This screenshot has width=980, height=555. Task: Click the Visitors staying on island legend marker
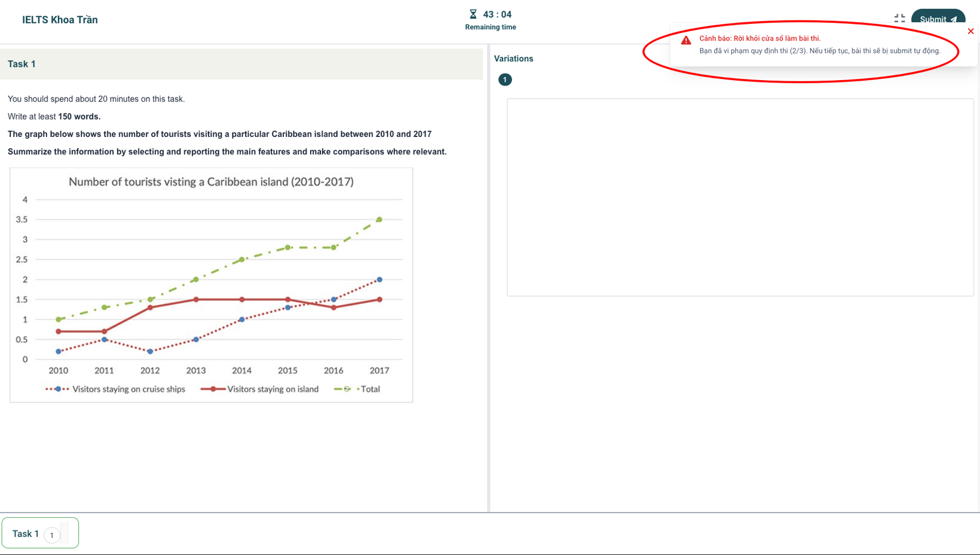[213, 389]
